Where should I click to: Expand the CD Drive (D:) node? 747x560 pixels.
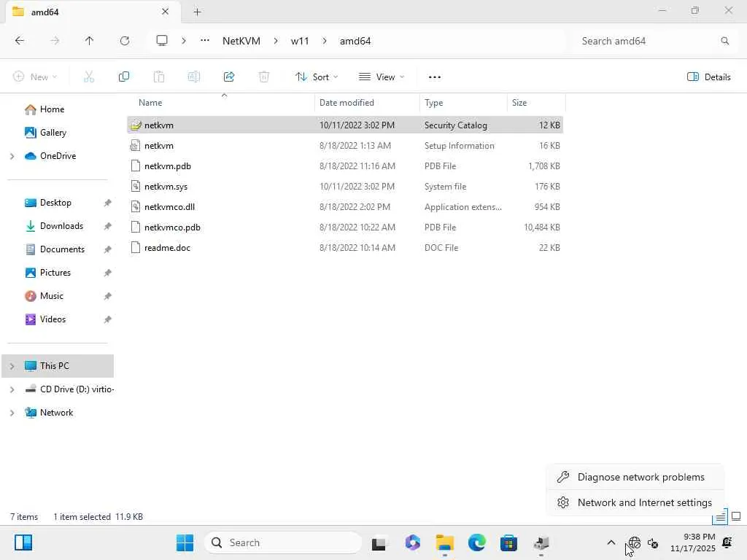click(12, 389)
